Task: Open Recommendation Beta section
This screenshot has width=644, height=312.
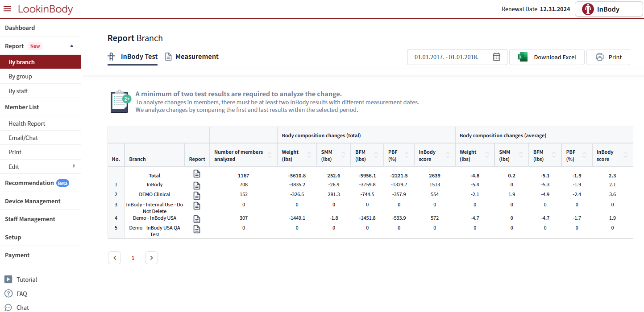Action: point(40,183)
